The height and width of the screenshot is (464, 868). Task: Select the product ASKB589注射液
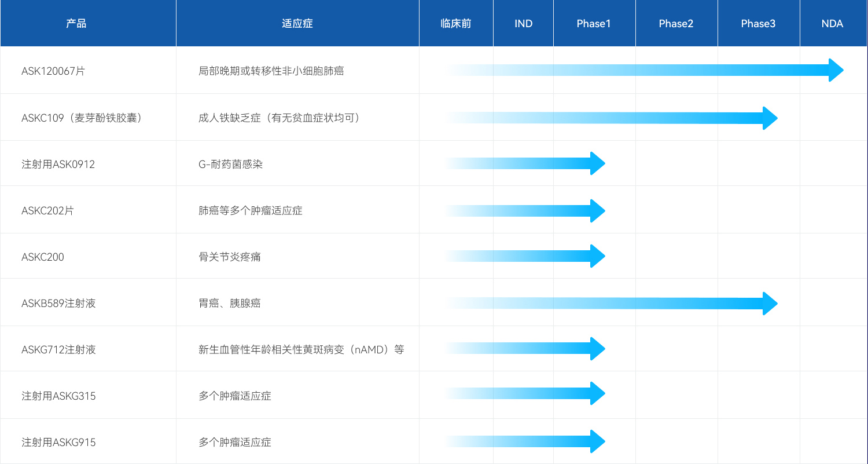[x=58, y=303]
